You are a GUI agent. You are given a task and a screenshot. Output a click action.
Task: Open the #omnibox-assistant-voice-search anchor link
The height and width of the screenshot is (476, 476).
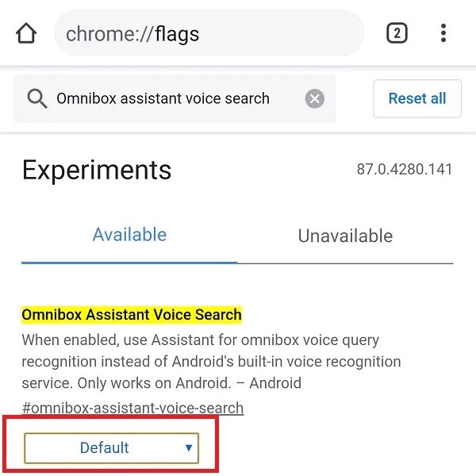(x=132, y=408)
